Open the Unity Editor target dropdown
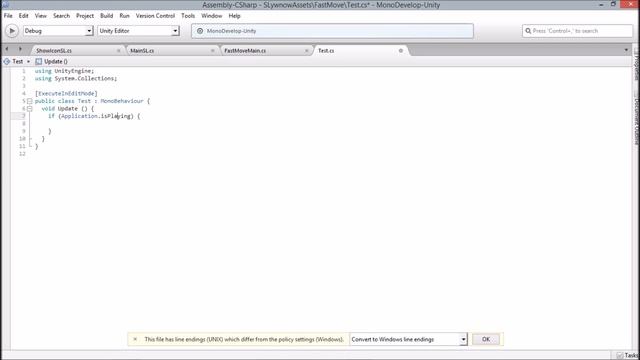Viewport: 640px width, 360px height. [138, 31]
